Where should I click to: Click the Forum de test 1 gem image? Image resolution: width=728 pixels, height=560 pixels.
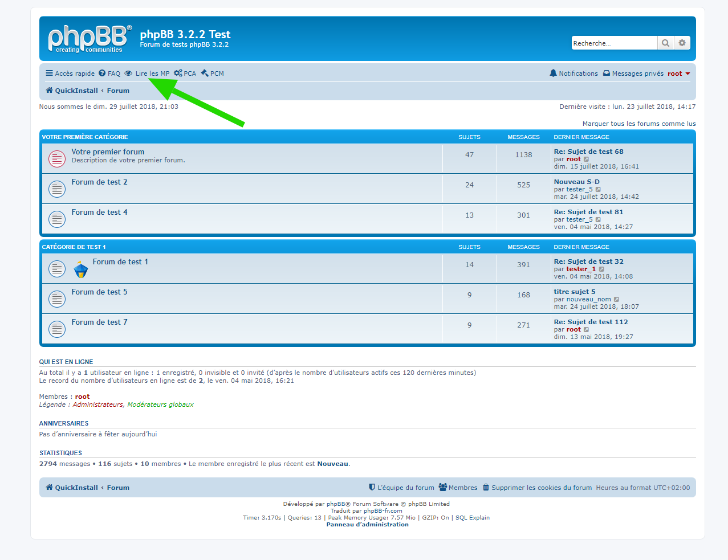click(x=81, y=269)
